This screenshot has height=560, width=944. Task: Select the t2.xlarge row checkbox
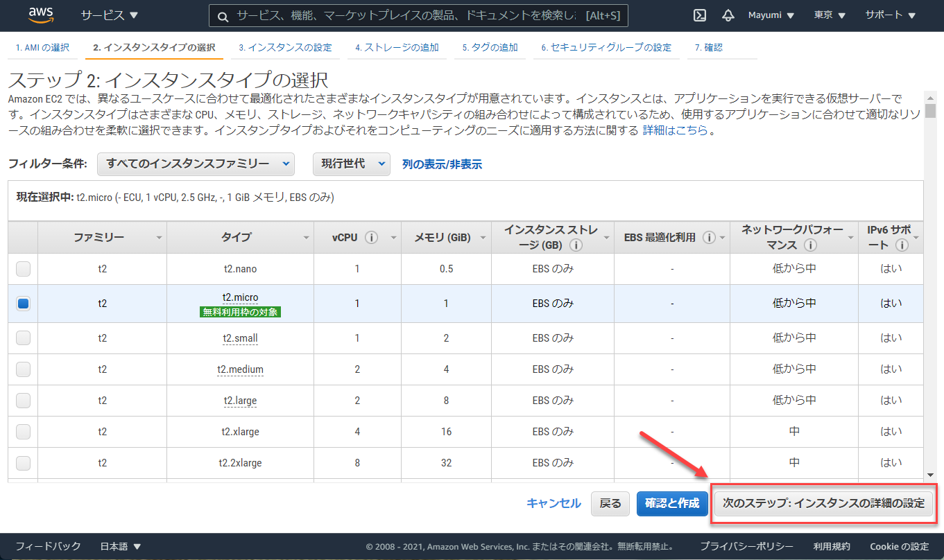point(23,431)
